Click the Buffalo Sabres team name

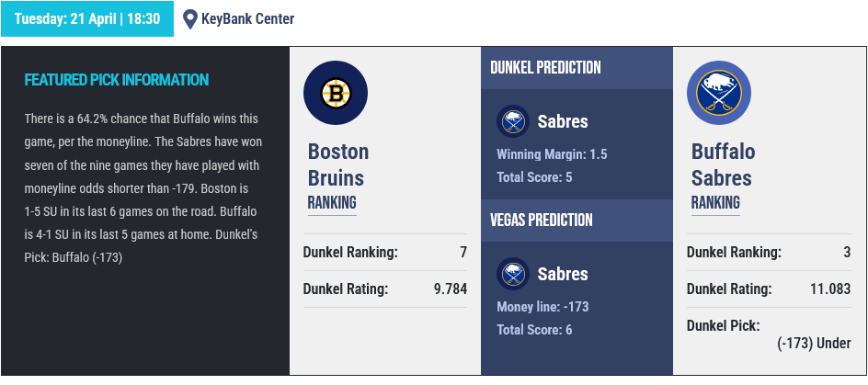pyautogui.click(x=723, y=164)
